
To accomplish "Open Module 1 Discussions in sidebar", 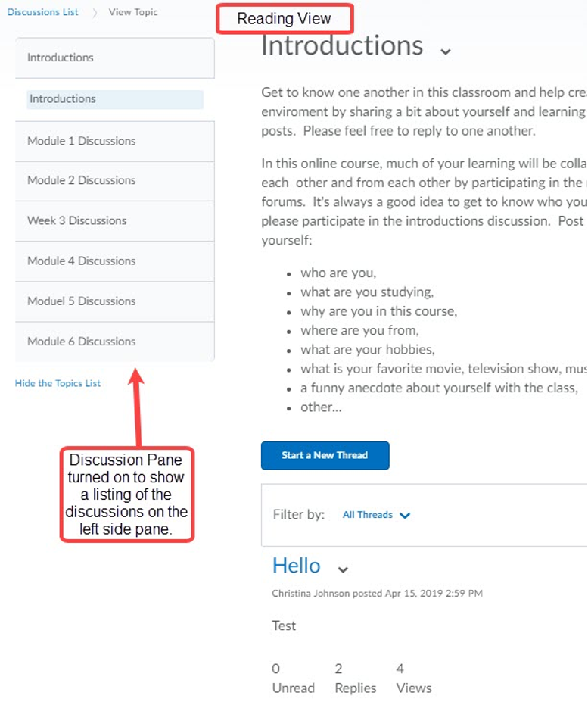I will [82, 141].
